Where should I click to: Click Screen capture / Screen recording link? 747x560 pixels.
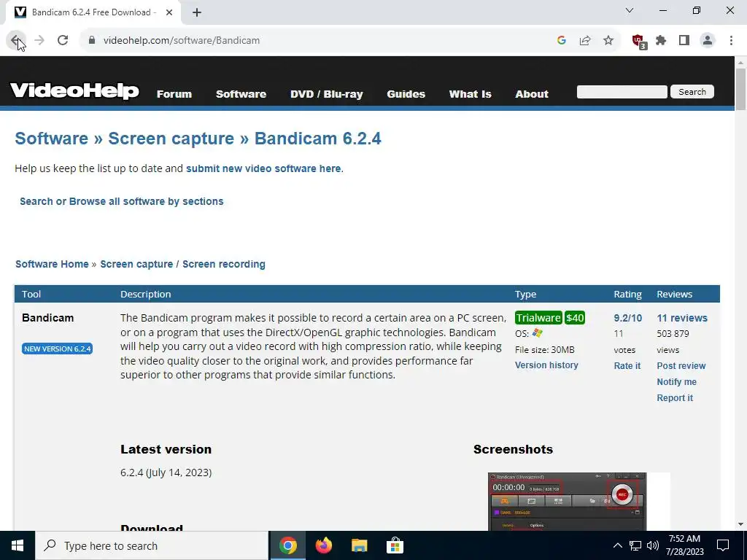(x=183, y=264)
